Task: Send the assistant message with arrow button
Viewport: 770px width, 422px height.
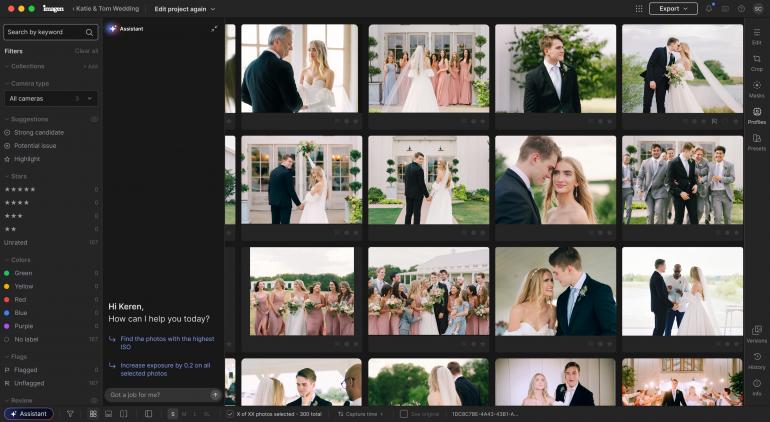Action: point(214,395)
